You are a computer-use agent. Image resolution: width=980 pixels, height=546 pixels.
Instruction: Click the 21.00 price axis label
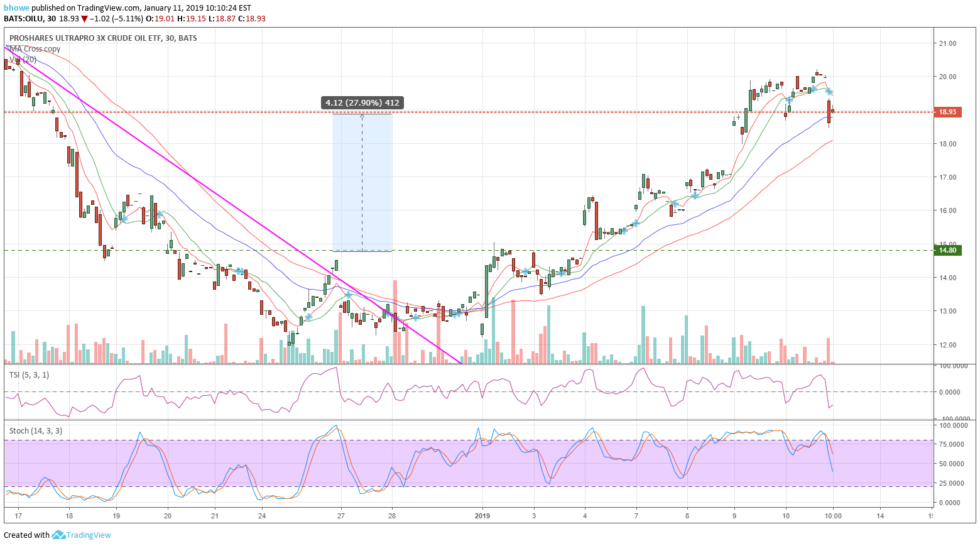click(x=947, y=43)
